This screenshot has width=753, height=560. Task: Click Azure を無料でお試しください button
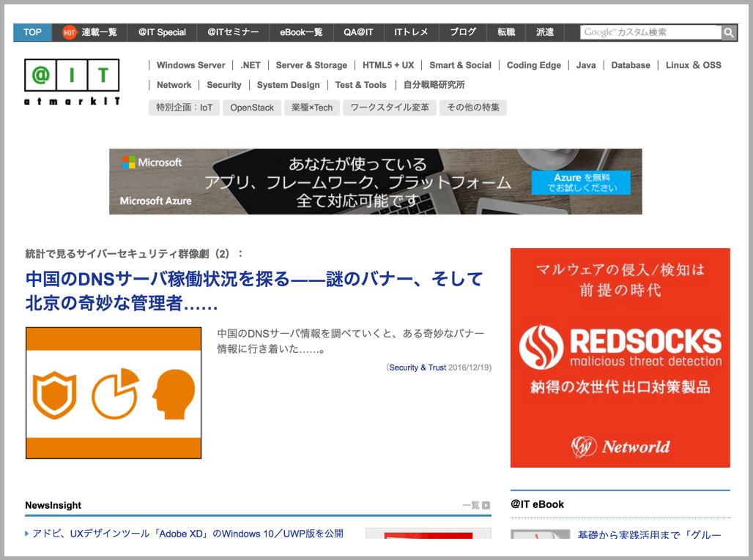coord(581,182)
